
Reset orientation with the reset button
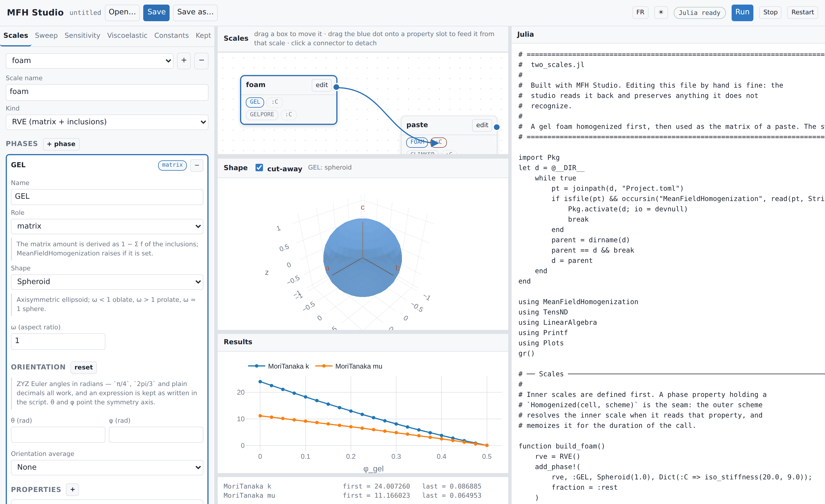point(83,367)
